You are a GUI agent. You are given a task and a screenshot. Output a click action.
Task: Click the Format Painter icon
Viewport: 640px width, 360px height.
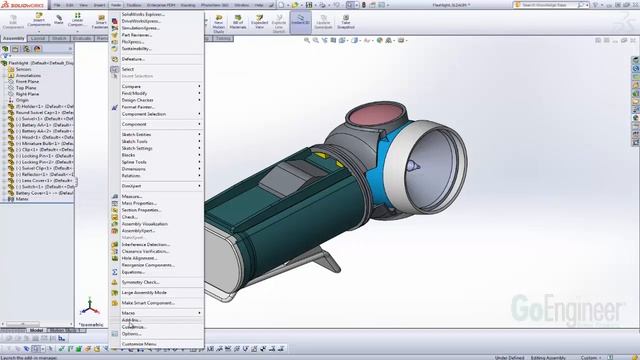tap(115, 107)
